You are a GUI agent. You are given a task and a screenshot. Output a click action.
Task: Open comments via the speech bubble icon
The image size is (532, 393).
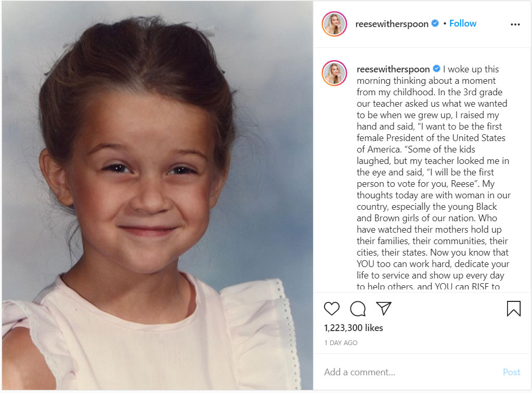point(358,309)
